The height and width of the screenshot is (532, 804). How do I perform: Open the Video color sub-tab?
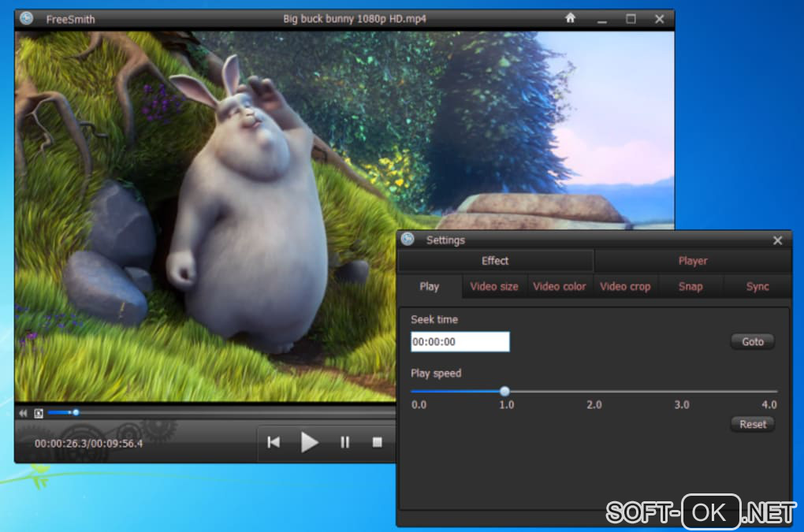tap(559, 287)
